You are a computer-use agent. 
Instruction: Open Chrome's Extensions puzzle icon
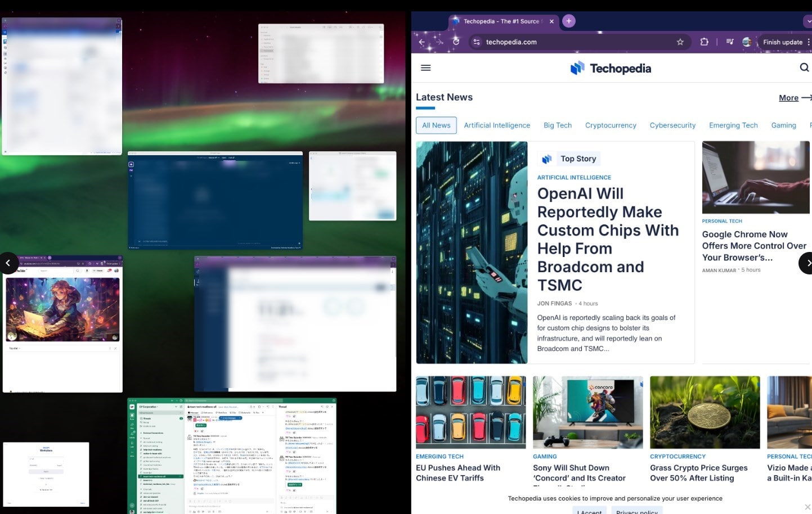(704, 42)
